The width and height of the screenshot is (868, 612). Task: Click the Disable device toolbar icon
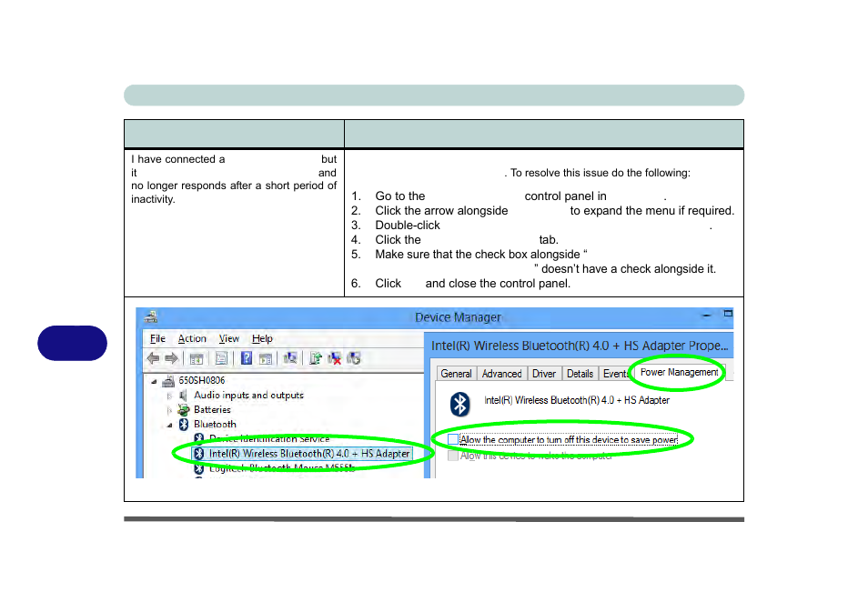click(x=354, y=358)
